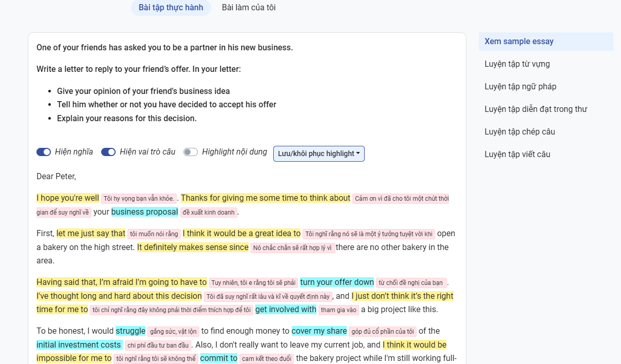Open Luyện tập viết câu
This screenshot has height=364, width=621.
click(517, 155)
